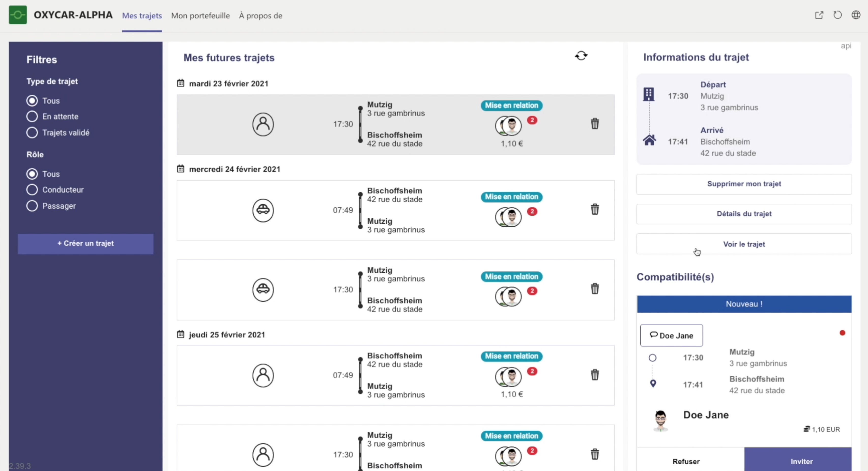Click the reload tab icon

[x=837, y=15]
